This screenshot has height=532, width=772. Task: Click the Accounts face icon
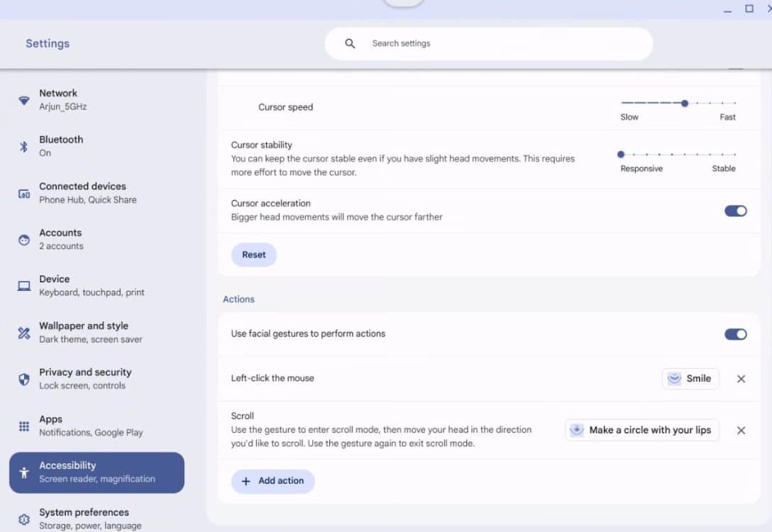tap(24, 240)
